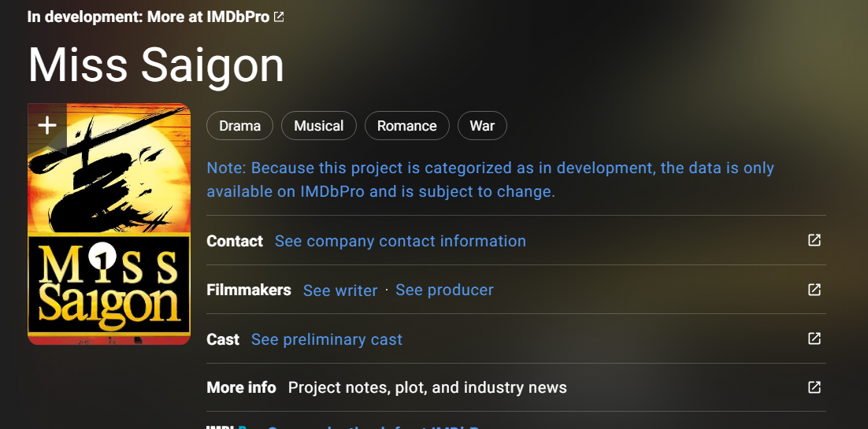
Task: Click the blue note about in-development data
Action: pos(491,180)
